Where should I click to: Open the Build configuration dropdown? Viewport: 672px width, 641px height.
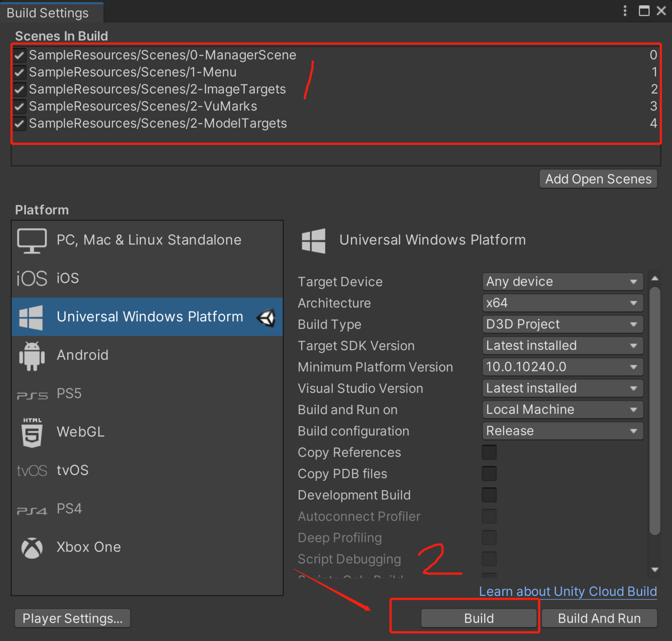click(x=563, y=431)
